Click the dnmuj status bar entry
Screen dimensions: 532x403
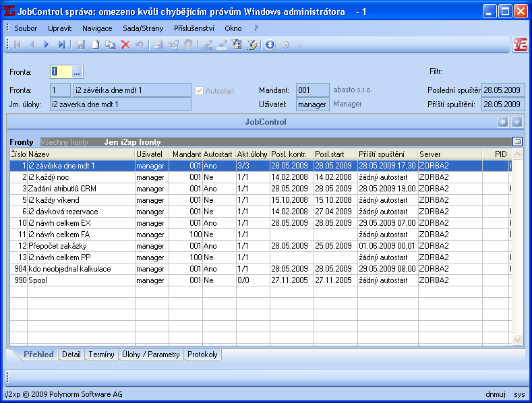(x=496, y=394)
